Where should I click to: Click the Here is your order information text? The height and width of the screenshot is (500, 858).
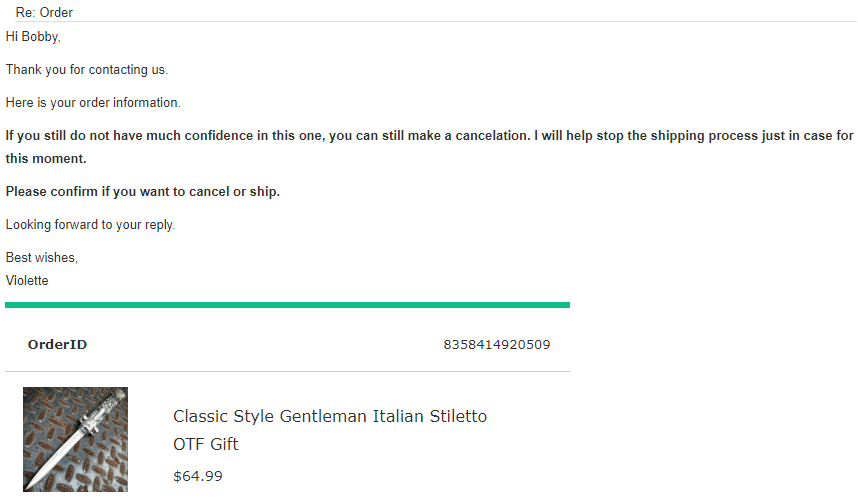(93, 103)
